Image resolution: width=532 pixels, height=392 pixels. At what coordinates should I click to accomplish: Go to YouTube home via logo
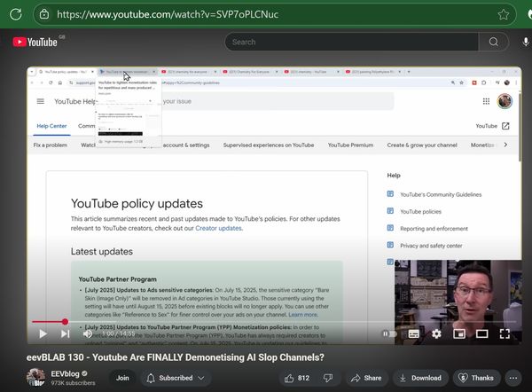coord(35,42)
